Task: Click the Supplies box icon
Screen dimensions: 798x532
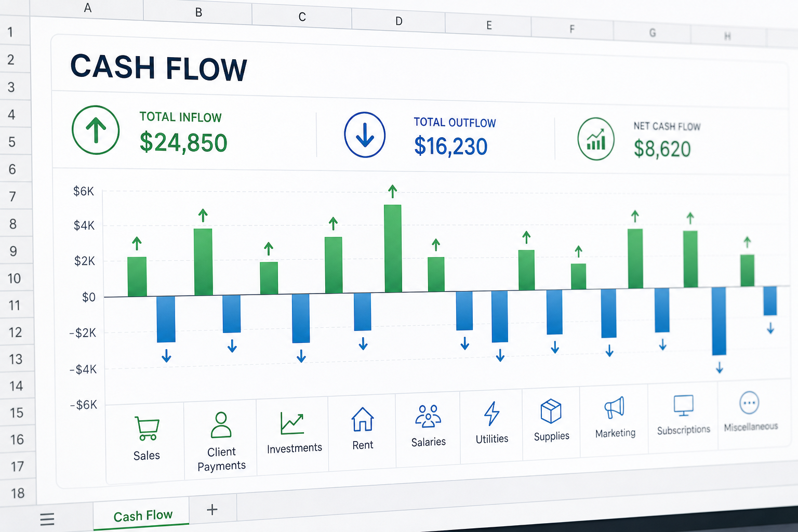Action: click(x=551, y=411)
